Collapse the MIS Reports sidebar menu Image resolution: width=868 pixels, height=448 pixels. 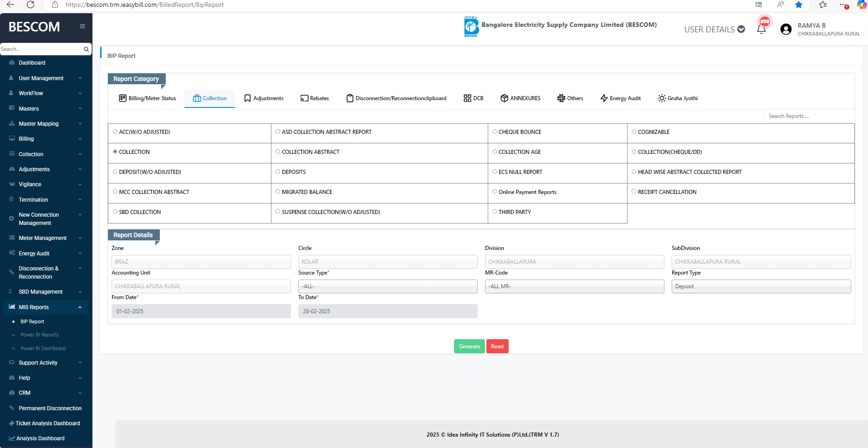[x=46, y=307]
